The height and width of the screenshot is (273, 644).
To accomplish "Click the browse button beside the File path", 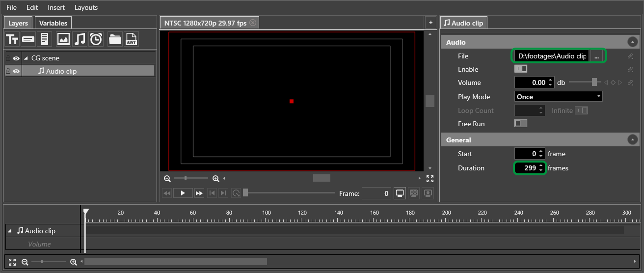I will (596, 56).
